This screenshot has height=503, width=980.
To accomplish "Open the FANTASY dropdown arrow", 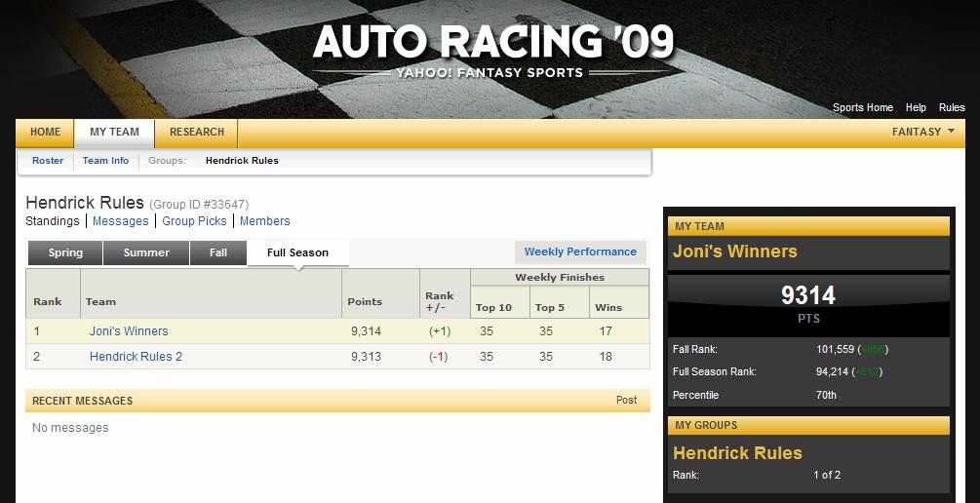I will (952, 132).
